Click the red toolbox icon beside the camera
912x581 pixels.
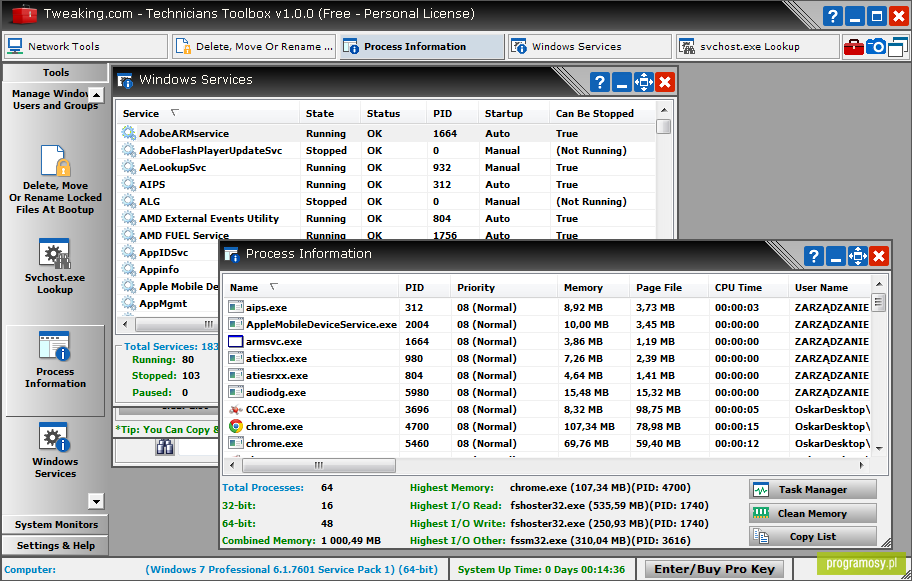point(853,47)
